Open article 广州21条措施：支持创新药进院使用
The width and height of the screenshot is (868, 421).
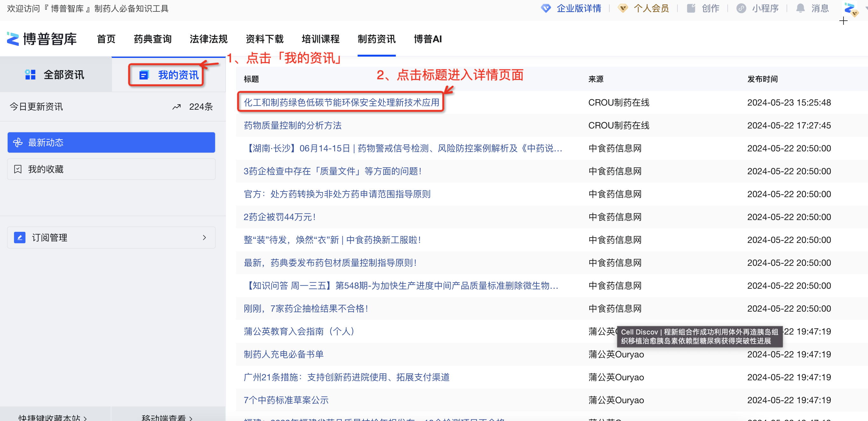[x=346, y=377]
